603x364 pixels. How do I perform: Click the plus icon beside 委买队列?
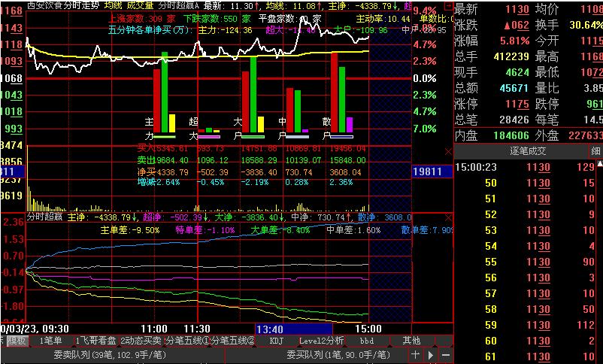tap(415, 354)
